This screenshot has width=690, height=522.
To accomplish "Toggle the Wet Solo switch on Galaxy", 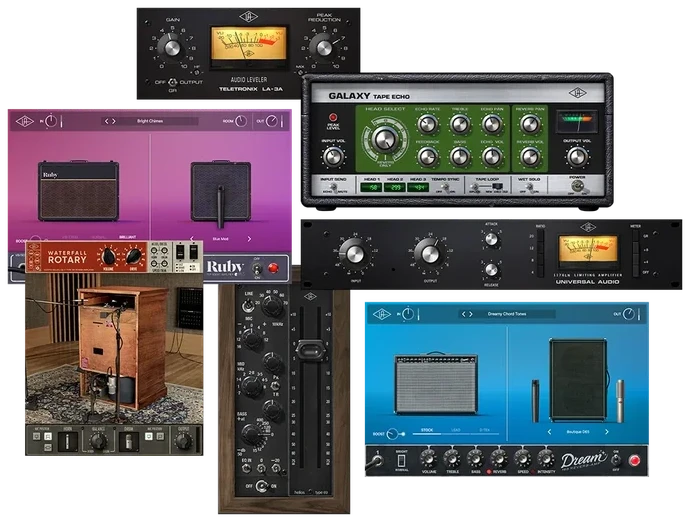I will pos(529,187).
